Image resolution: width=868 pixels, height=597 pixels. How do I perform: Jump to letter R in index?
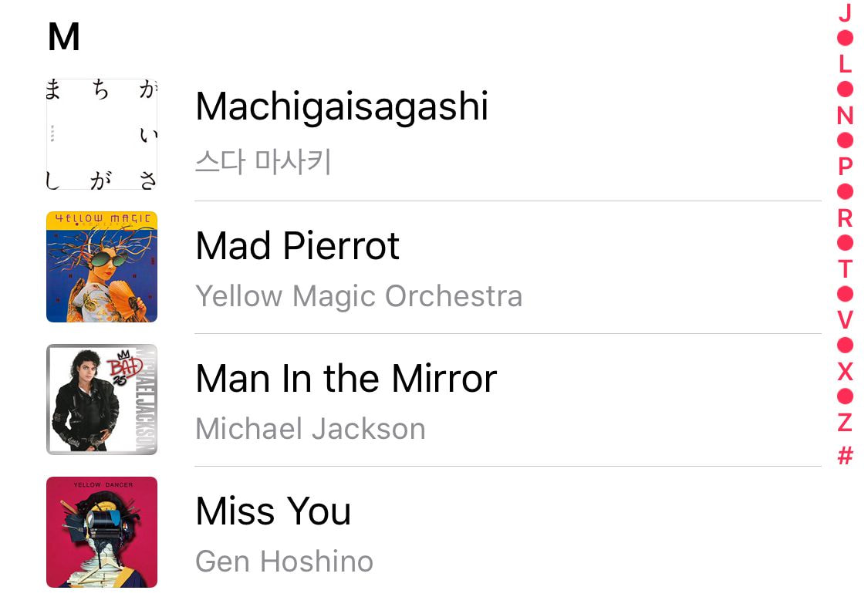click(845, 218)
